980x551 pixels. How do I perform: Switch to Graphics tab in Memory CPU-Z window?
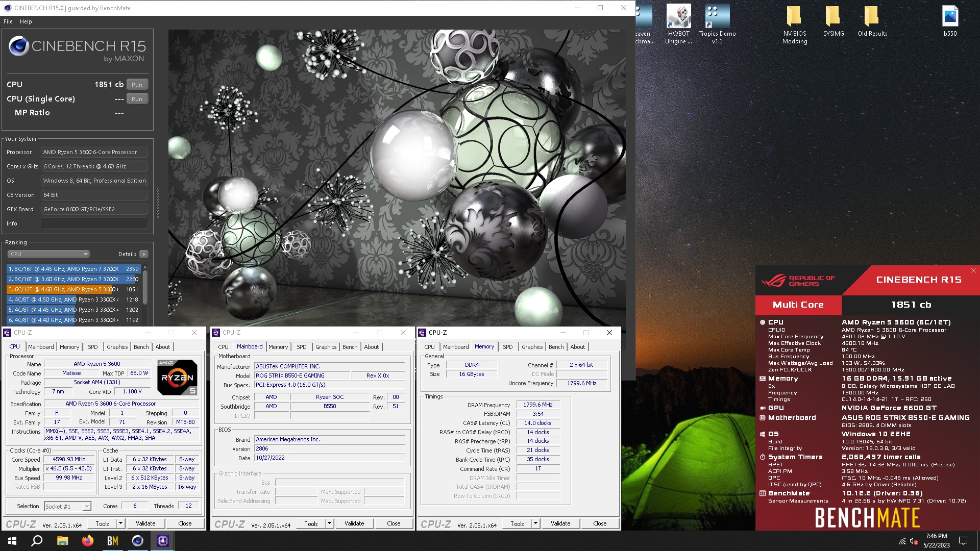pos(532,347)
